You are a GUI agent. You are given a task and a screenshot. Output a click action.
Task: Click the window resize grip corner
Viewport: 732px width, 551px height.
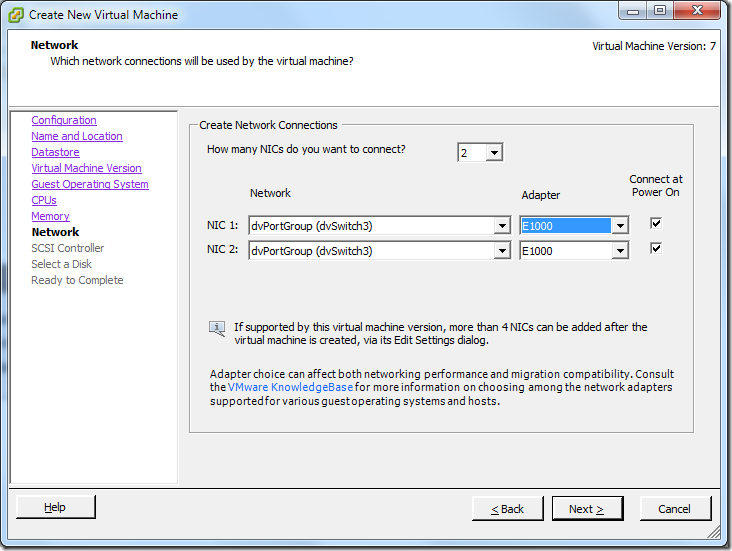point(714,531)
